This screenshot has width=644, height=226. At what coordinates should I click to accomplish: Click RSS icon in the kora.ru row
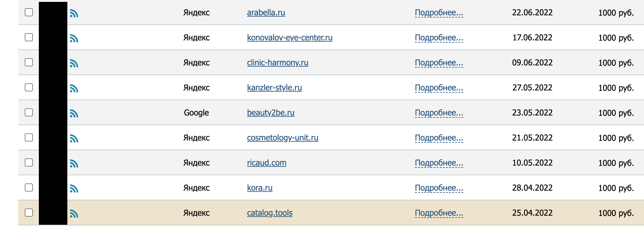point(74,189)
